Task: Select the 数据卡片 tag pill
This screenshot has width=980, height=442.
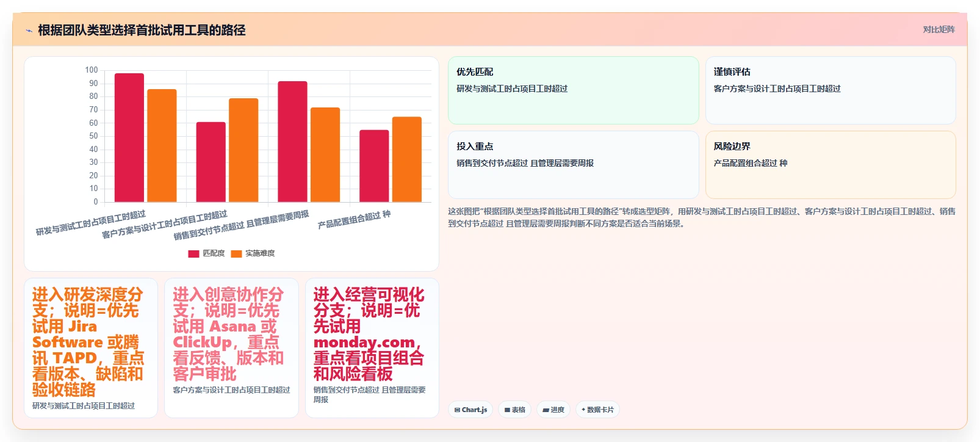Action: coord(597,410)
